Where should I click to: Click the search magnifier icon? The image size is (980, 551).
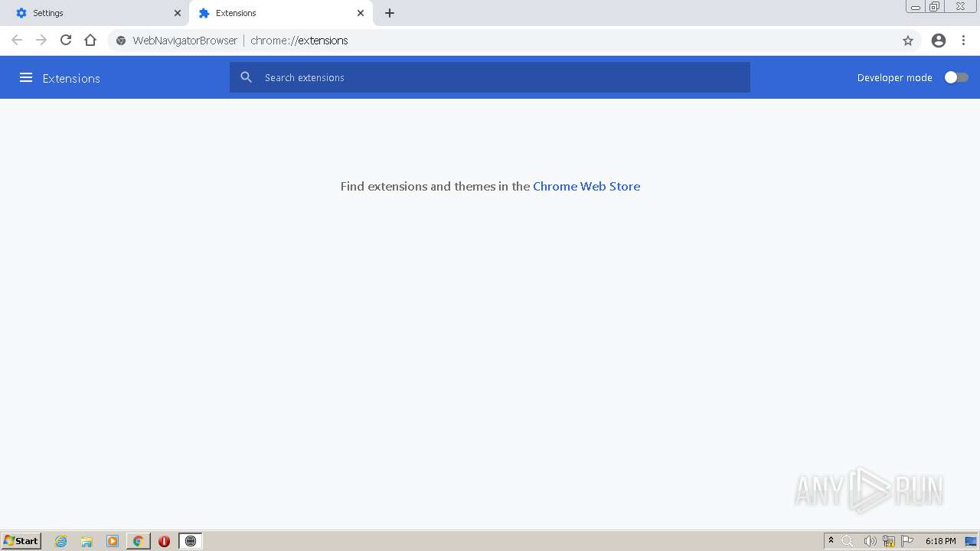tap(246, 77)
